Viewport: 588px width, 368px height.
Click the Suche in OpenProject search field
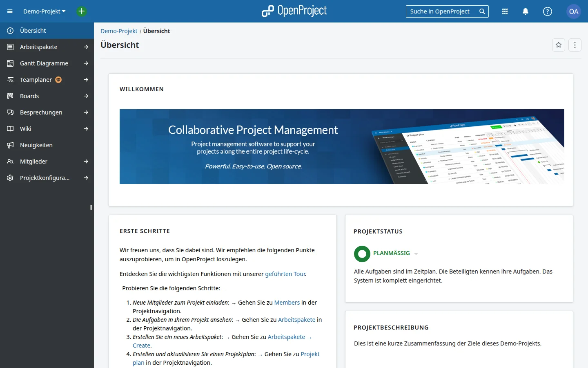coord(447,11)
